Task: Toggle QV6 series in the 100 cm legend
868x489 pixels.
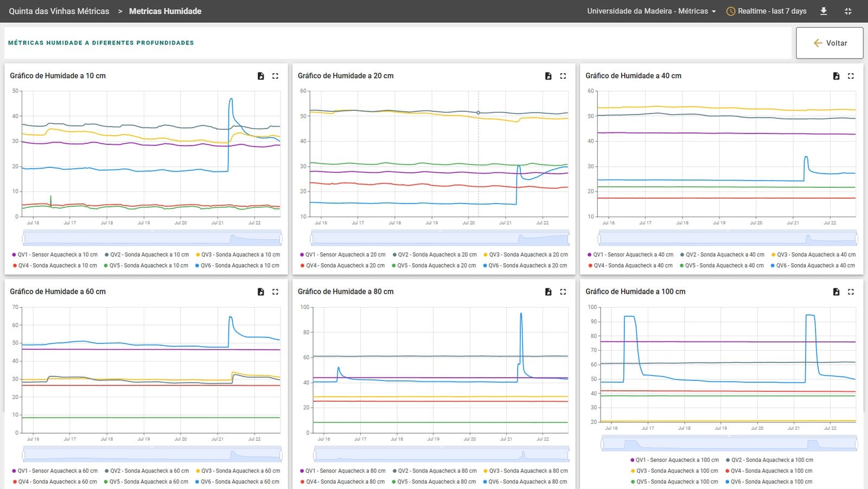Action: 769,481
